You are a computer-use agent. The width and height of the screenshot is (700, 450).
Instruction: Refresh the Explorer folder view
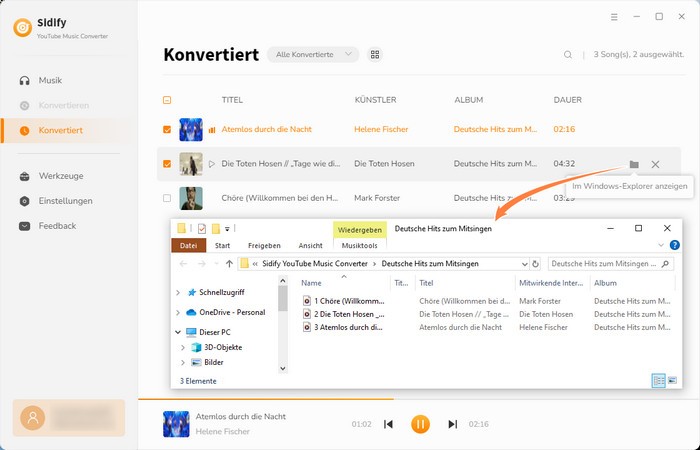[x=535, y=264]
